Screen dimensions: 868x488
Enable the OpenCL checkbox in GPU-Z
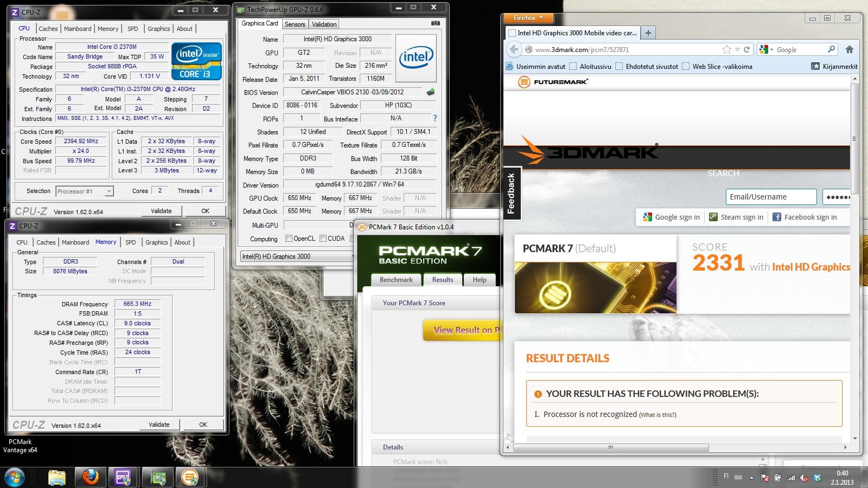point(289,239)
